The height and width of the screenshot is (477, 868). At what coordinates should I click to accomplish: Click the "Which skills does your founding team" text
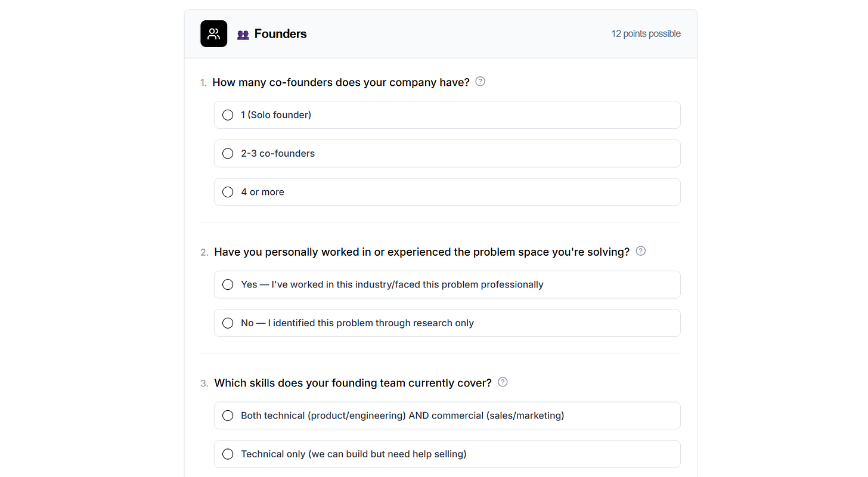353,383
